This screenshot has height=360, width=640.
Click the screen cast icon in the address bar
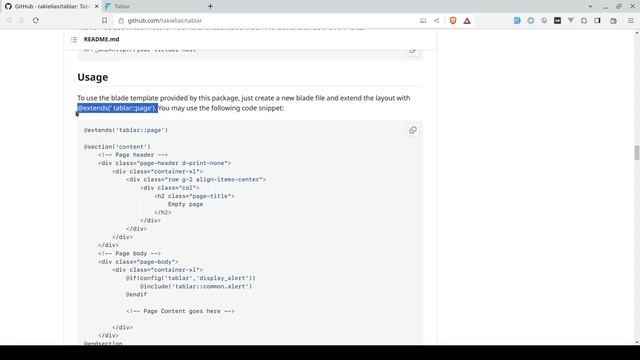[423, 20]
